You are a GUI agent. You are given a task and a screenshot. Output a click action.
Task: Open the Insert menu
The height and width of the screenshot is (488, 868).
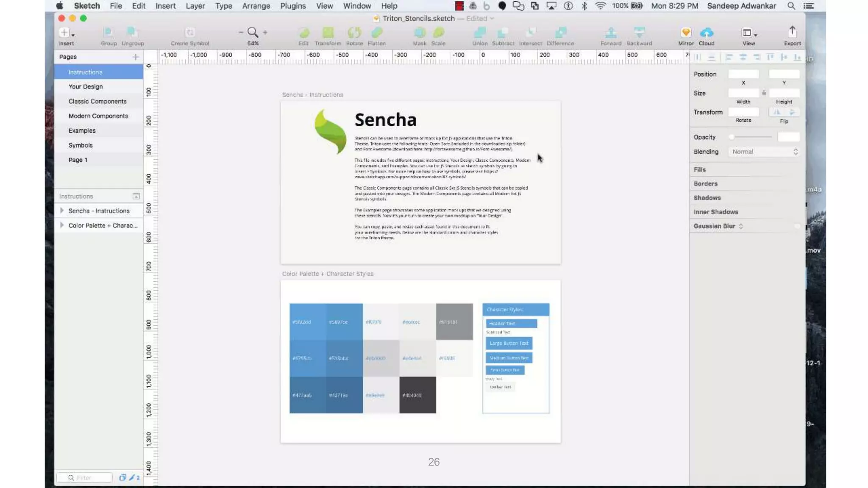(x=165, y=6)
